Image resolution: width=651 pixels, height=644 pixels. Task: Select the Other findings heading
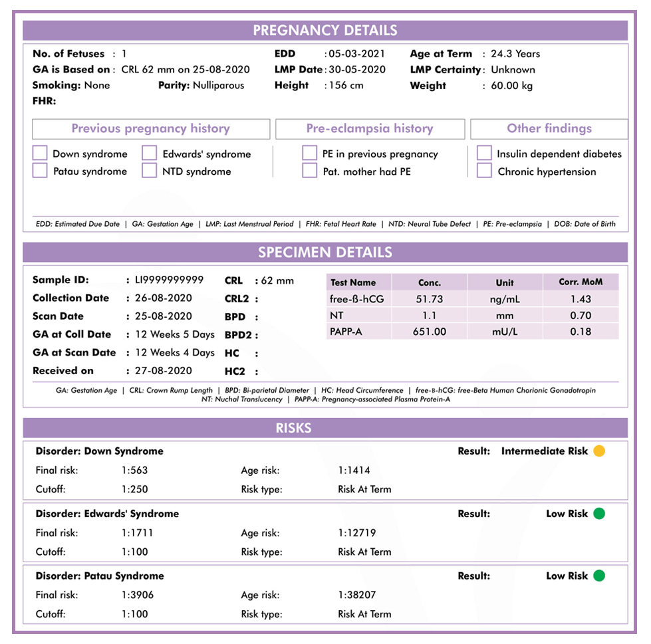549,129
